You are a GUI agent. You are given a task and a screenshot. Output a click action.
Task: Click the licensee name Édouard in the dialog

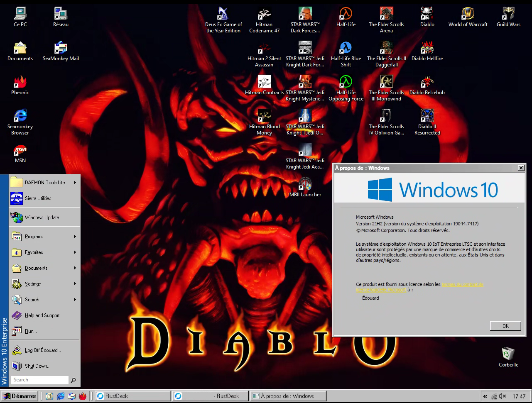tap(370, 298)
